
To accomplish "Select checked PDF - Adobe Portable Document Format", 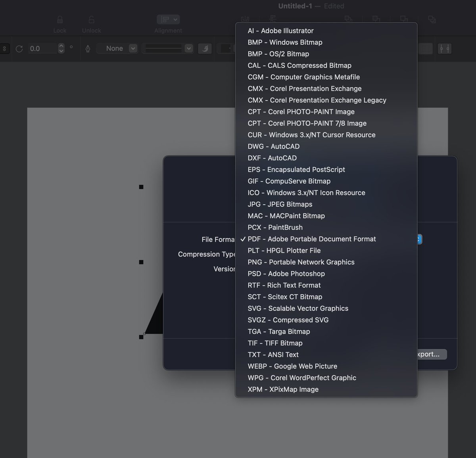I will pos(326,239).
